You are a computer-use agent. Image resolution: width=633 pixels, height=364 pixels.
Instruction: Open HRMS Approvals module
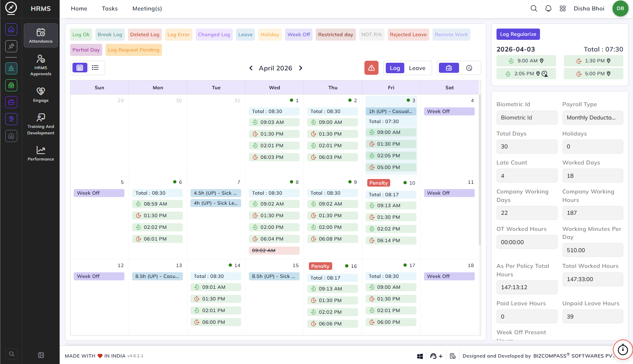[41, 65]
